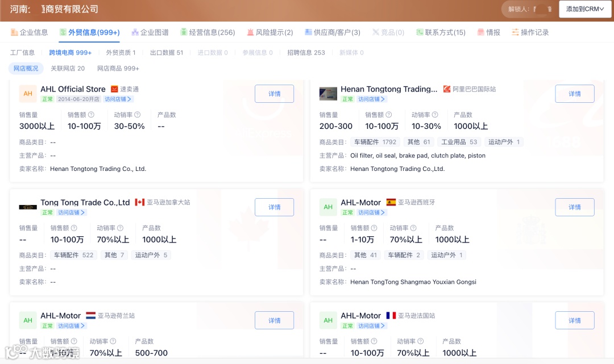Click Henan Tongtong Trading store thumbnail

click(328, 94)
